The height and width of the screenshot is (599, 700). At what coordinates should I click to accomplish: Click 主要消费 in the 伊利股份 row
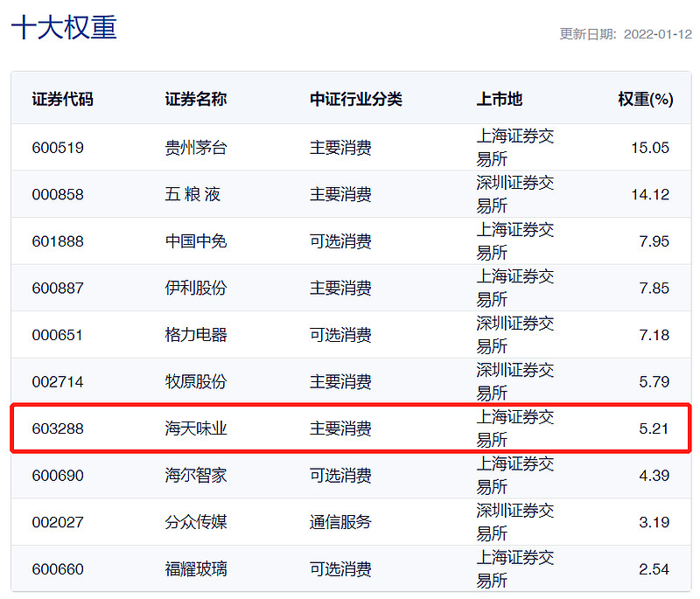(340, 288)
